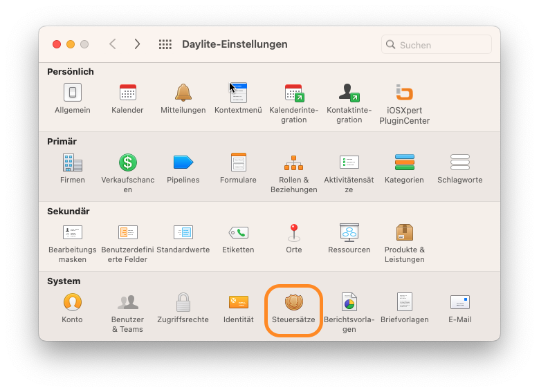Select the Kontextmenü preferences icon
This screenshot has width=539, height=392.
(238, 93)
